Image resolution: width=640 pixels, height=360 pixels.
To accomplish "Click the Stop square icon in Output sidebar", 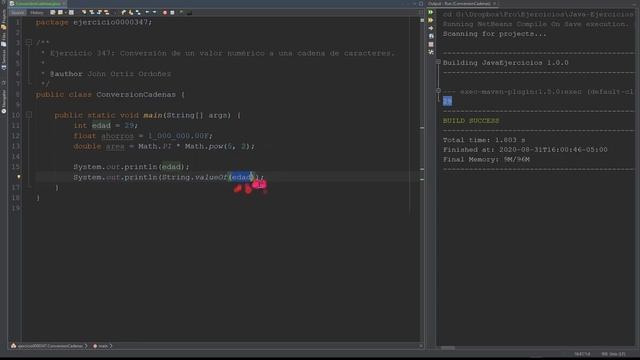I will 431,44.
